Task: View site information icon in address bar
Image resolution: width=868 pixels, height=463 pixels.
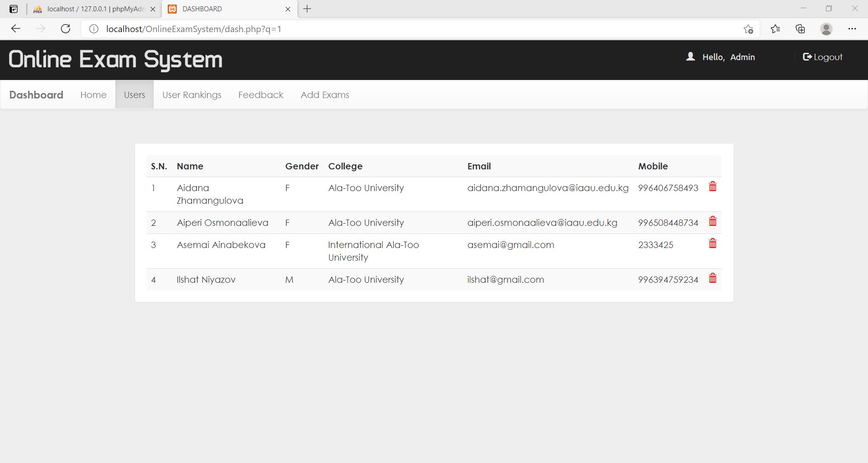Action: [94, 29]
